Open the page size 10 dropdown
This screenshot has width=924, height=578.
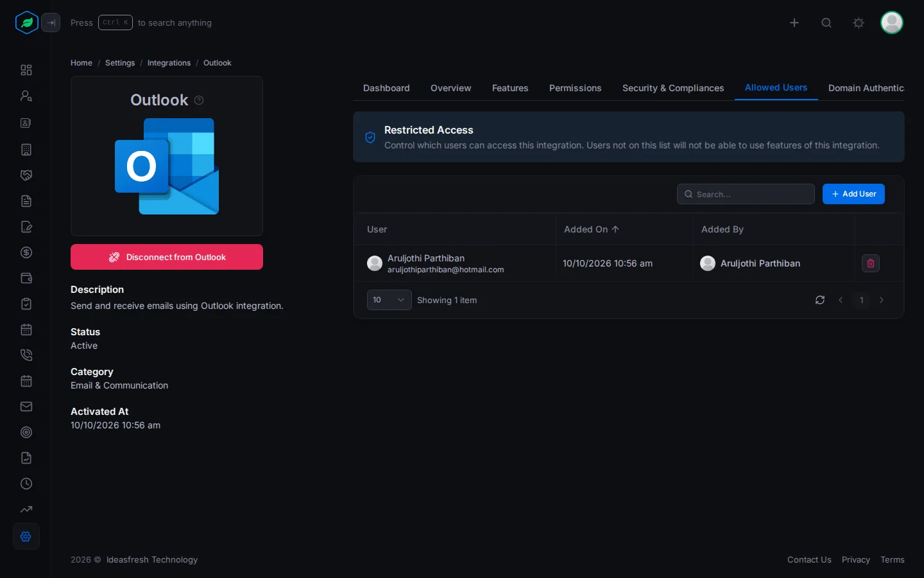[x=389, y=300]
